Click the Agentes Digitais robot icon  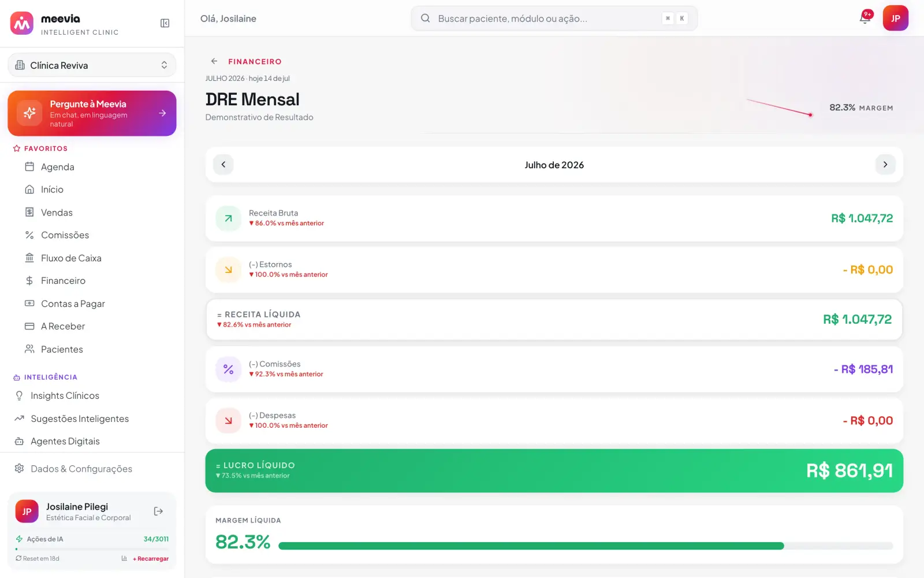click(19, 441)
